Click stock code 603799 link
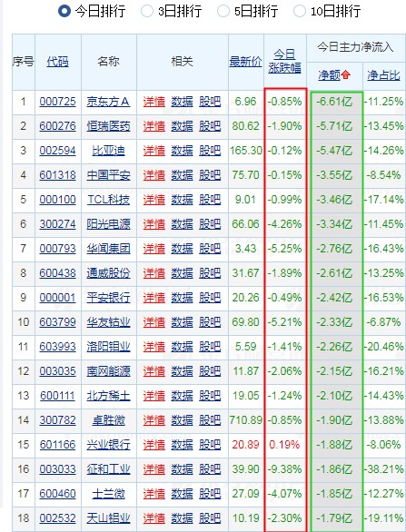This screenshot has width=406, height=532. (x=58, y=322)
